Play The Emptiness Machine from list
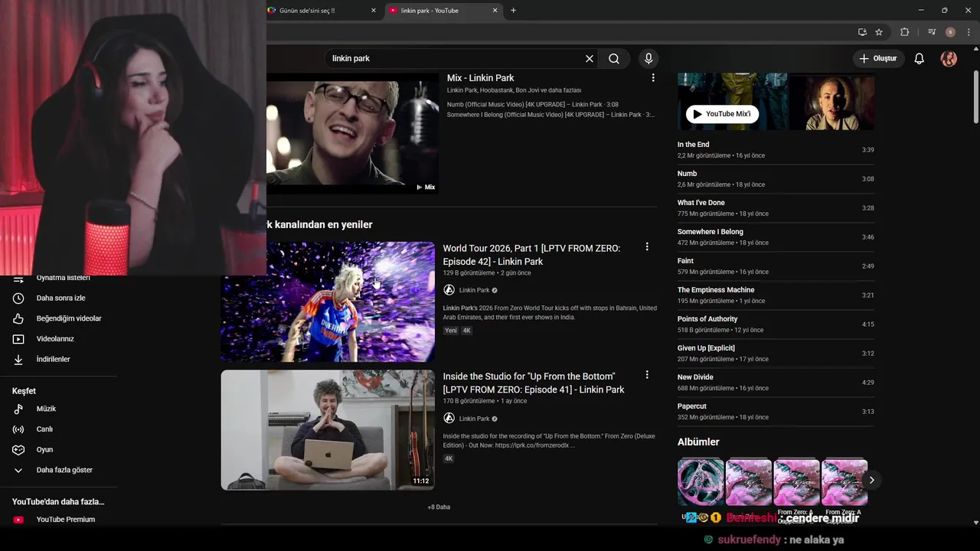Viewport: 980px width, 551px height. [x=776, y=295]
